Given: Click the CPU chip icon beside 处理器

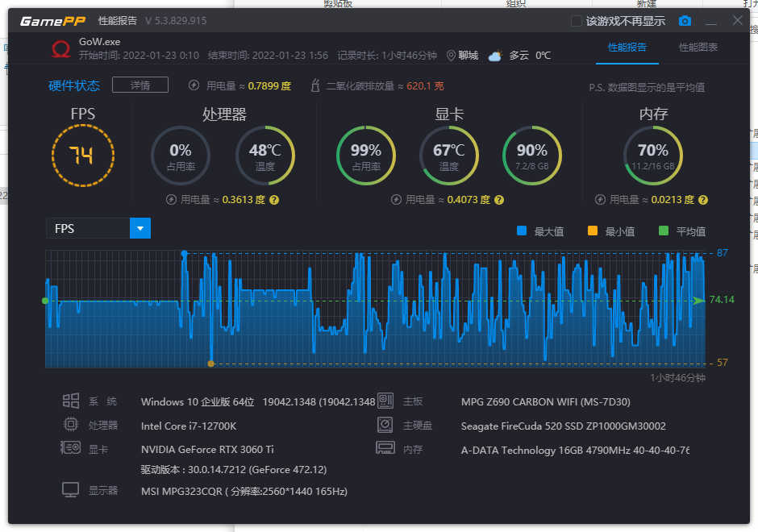Looking at the screenshot, I should [x=71, y=424].
